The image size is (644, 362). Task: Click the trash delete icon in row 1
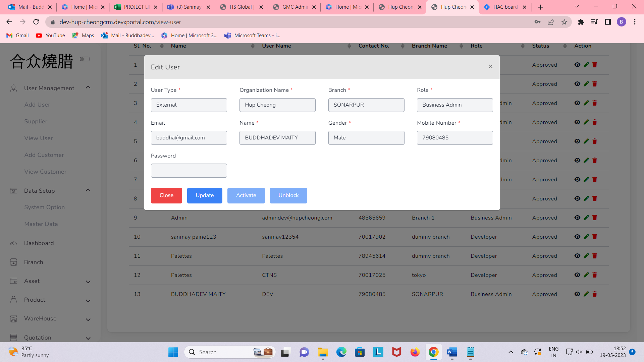(594, 65)
